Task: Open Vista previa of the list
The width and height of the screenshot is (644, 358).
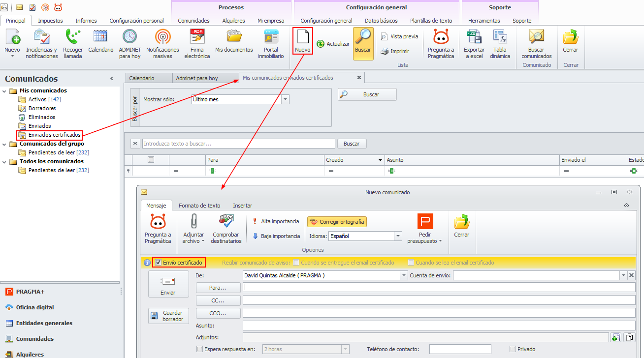Action: coord(399,36)
